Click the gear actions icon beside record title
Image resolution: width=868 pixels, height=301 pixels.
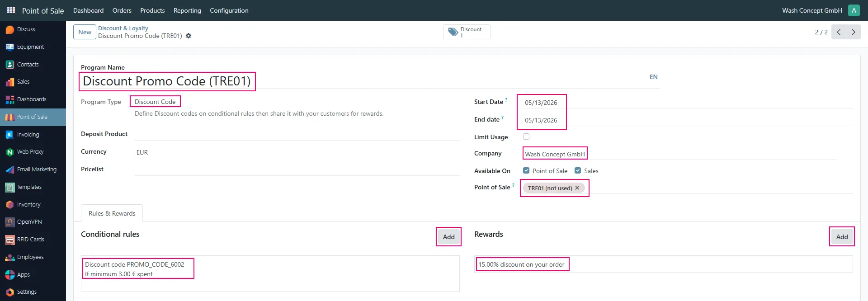point(189,36)
